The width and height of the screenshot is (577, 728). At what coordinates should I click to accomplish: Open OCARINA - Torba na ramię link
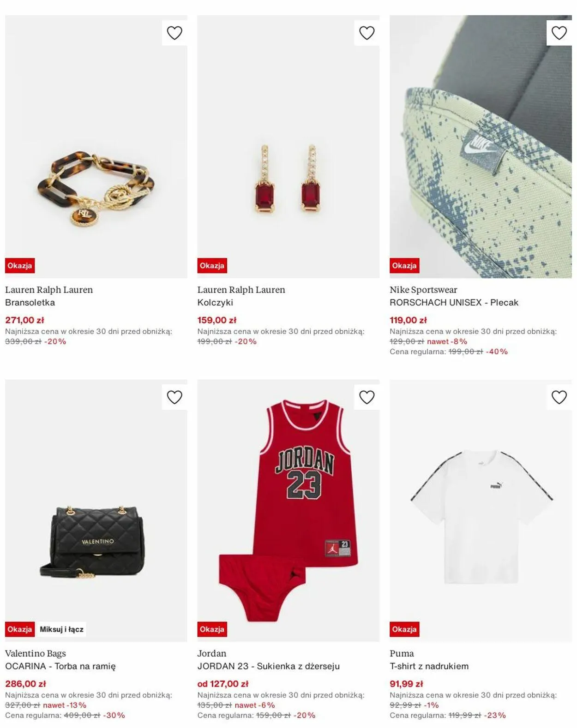tap(60, 666)
